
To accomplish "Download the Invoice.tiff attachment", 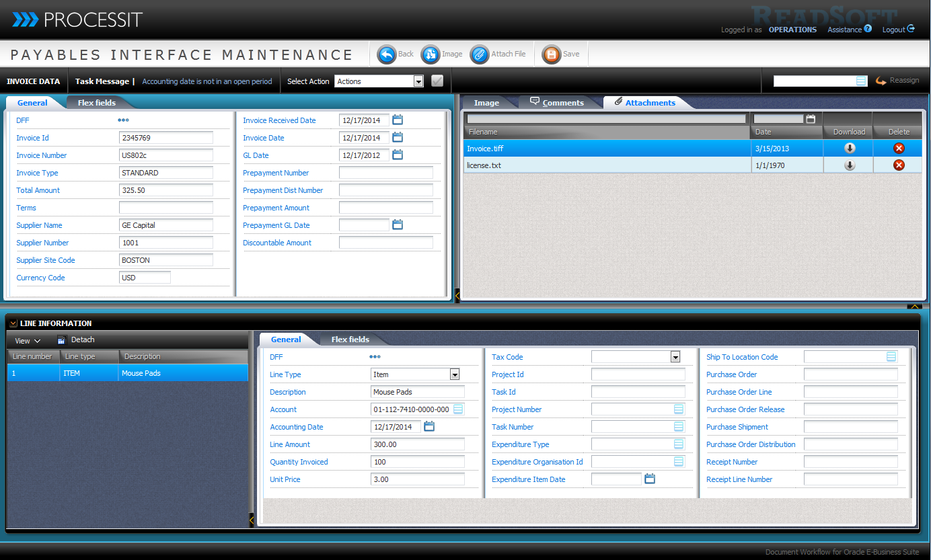I will 850,149.
